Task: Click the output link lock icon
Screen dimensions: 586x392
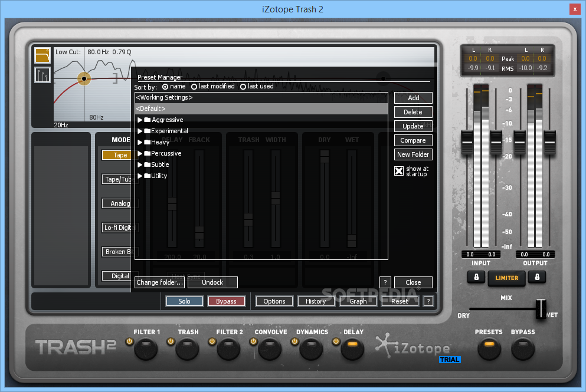Action: pos(537,277)
